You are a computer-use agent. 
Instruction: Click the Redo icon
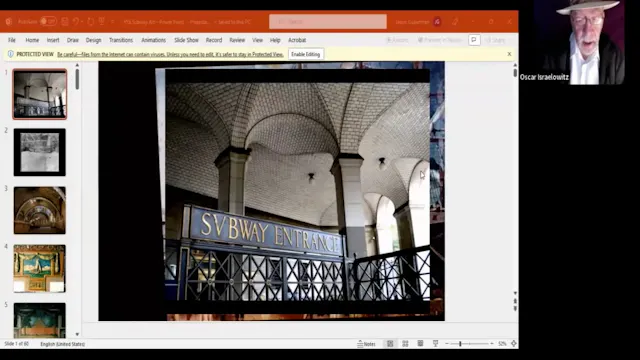91,21
